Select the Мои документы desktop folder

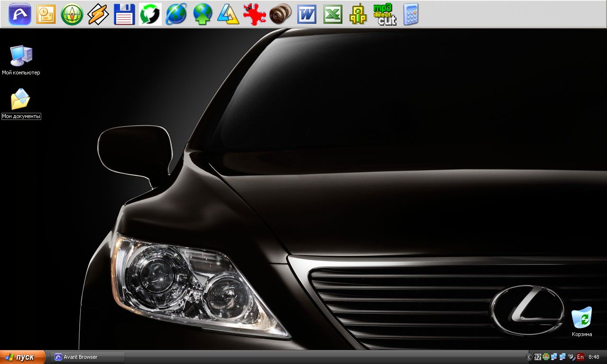coord(21,100)
